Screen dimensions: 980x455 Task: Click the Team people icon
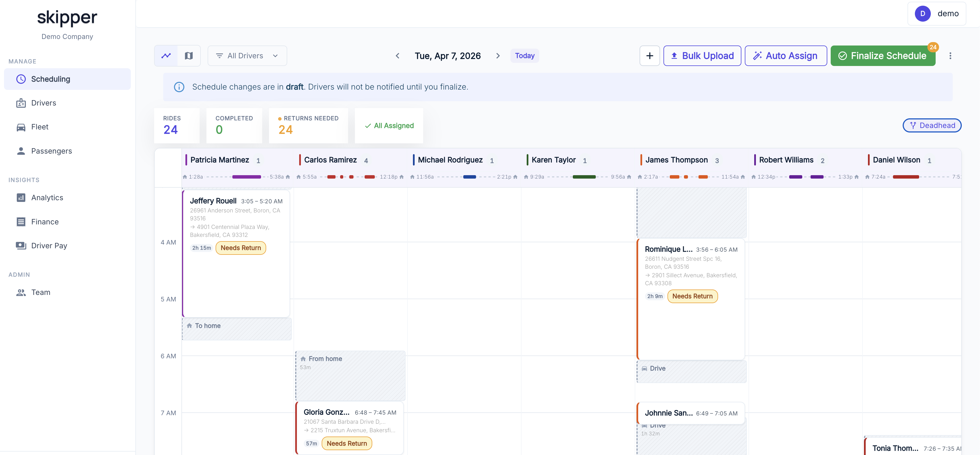(21, 293)
